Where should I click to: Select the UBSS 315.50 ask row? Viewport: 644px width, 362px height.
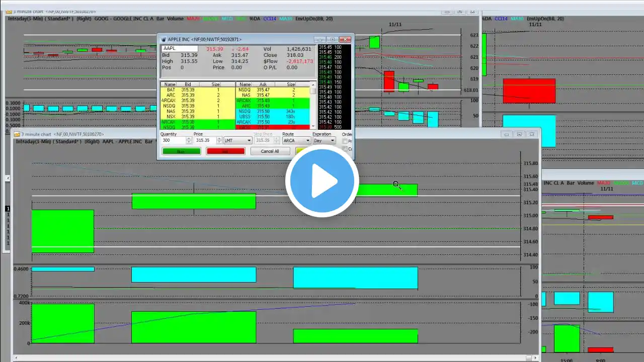click(273, 117)
